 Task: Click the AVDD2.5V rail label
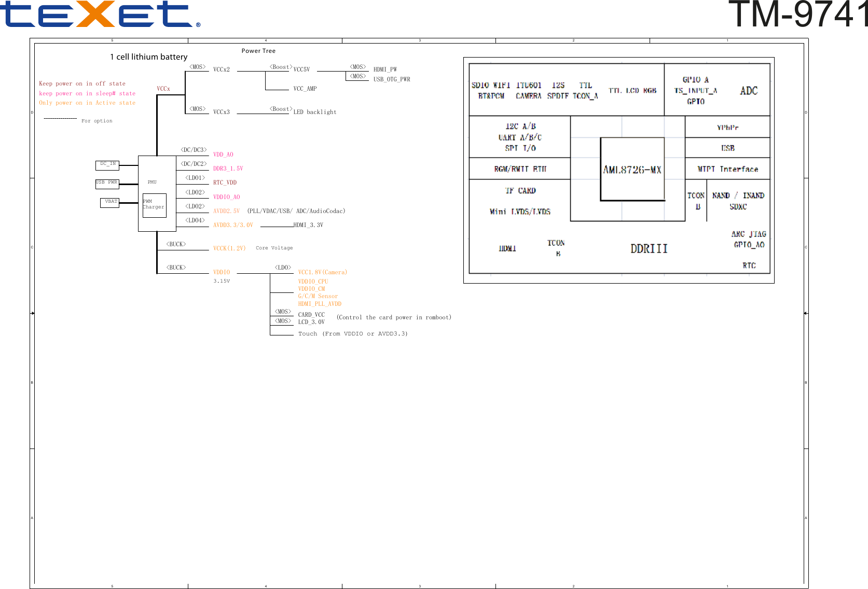coord(226,211)
